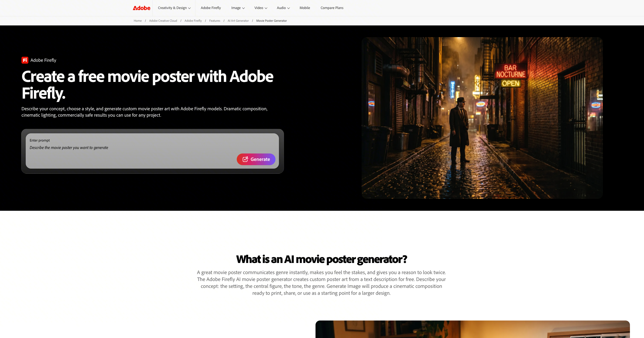
Task: Click the Generate button
Action: 256,159
